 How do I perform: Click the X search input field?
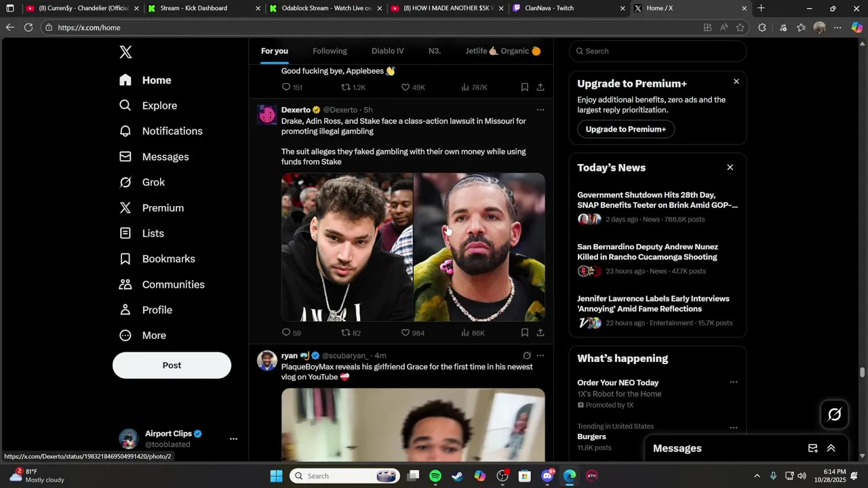point(658,51)
